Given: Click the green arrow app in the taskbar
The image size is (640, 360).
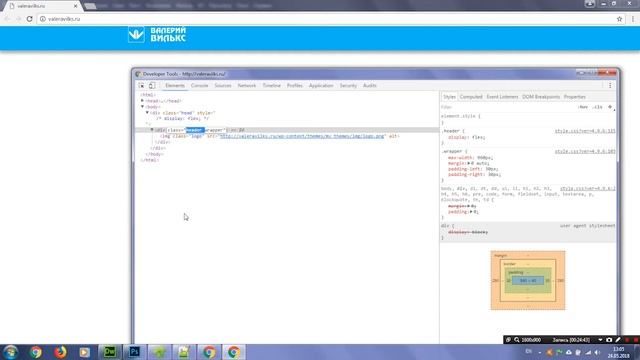Looking at the screenshot, I should (x=159, y=352).
